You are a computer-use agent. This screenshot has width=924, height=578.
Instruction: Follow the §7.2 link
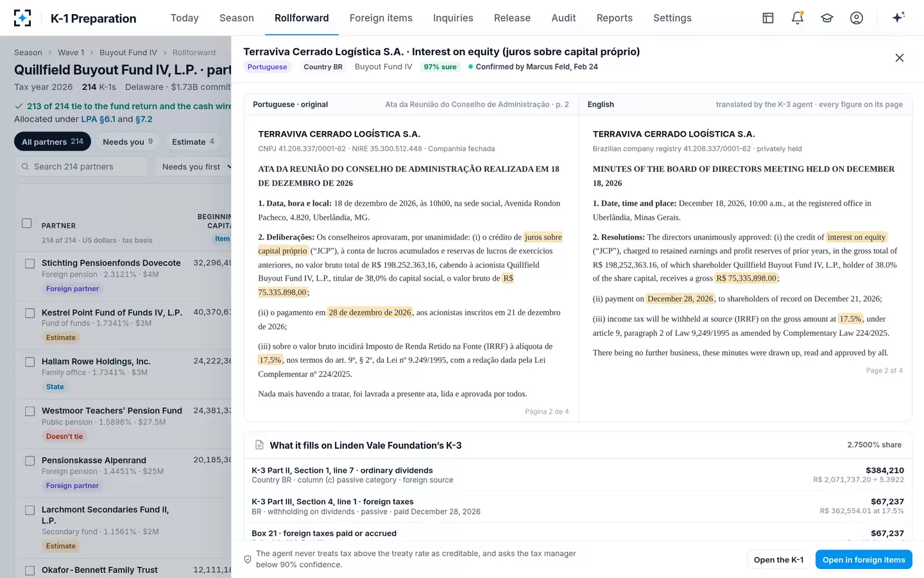(144, 119)
